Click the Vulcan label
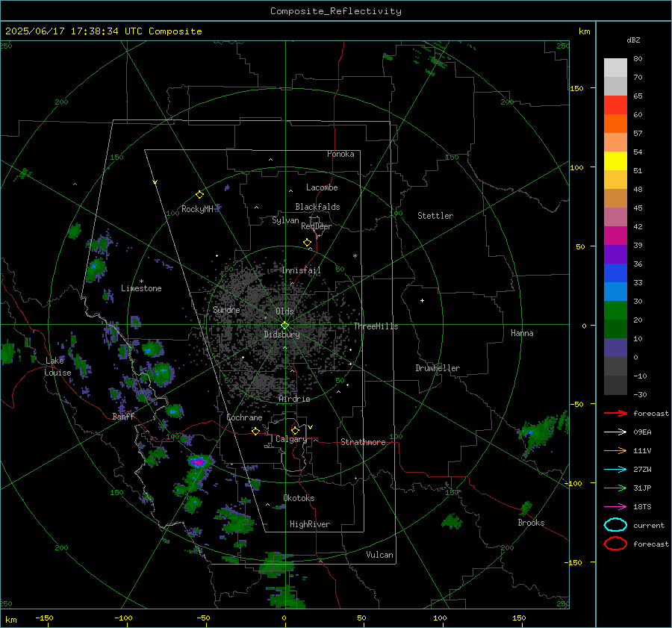 [x=380, y=555]
